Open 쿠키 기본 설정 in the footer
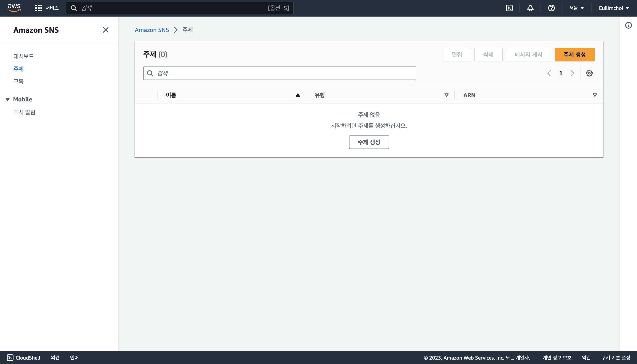Viewport: 637px width, 364px height. click(x=616, y=357)
